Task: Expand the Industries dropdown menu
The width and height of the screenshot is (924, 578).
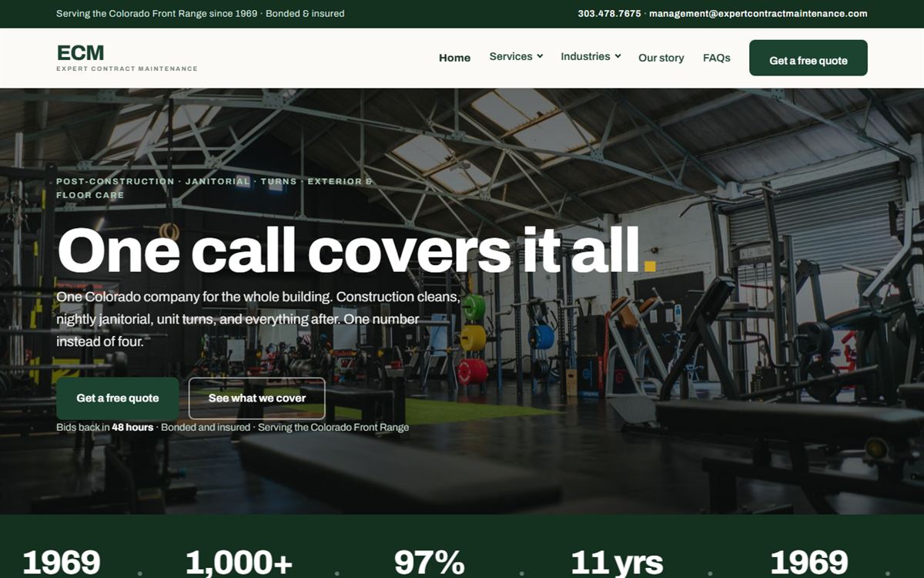Action: point(591,56)
